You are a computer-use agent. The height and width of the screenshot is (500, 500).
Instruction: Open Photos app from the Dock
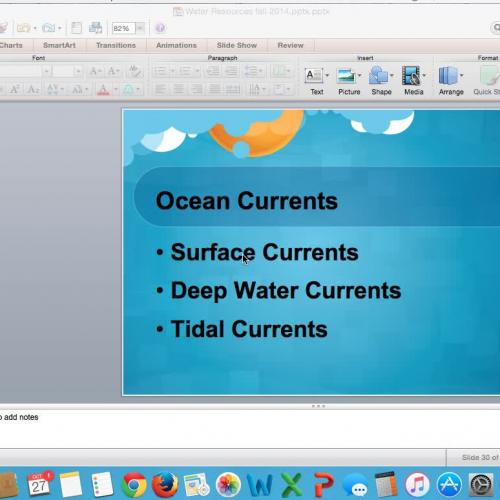(x=228, y=485)
